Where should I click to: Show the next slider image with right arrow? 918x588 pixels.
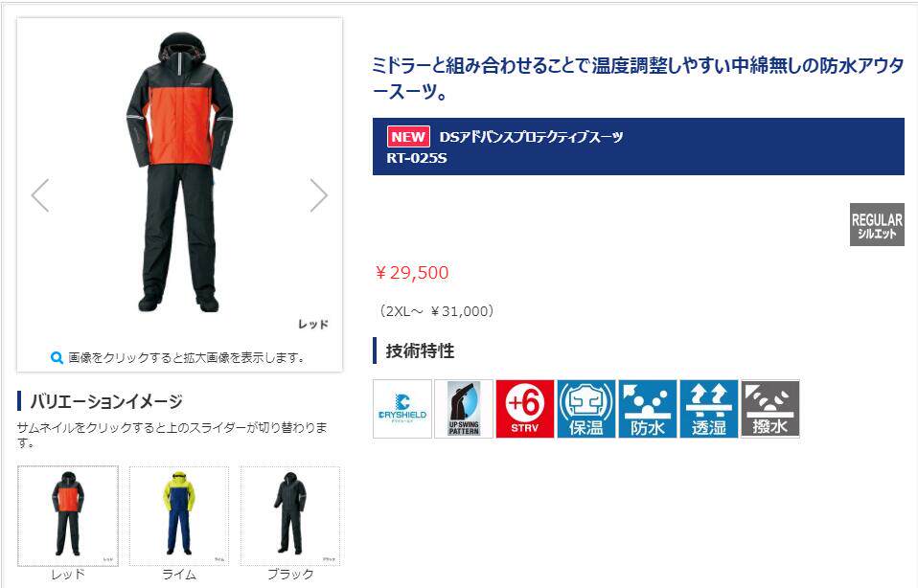tap(318, 195)
